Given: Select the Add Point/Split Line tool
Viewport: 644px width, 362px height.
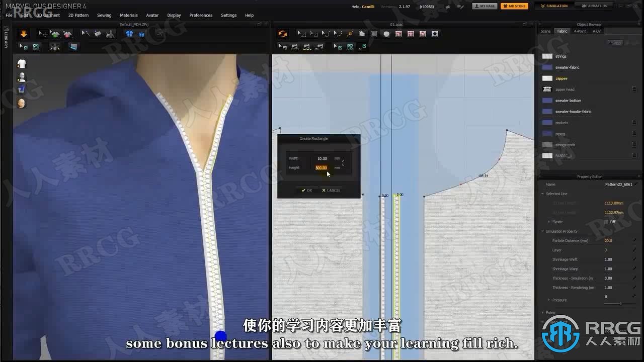Looking at the screenshot, I should (350, 34).
